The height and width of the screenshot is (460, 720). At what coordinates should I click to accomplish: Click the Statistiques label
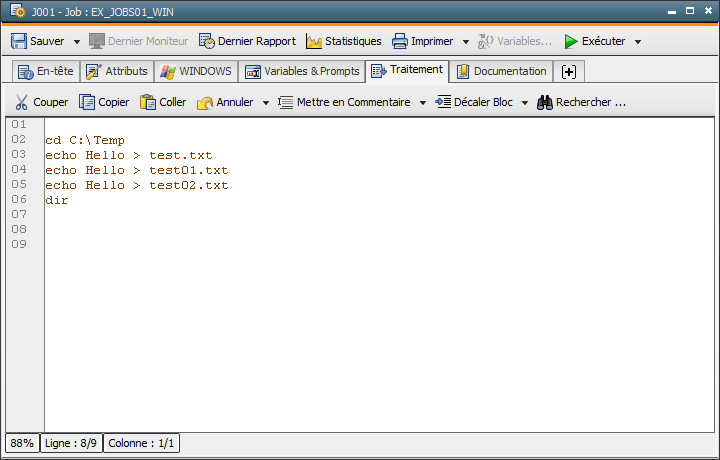[x=353, y=41]
